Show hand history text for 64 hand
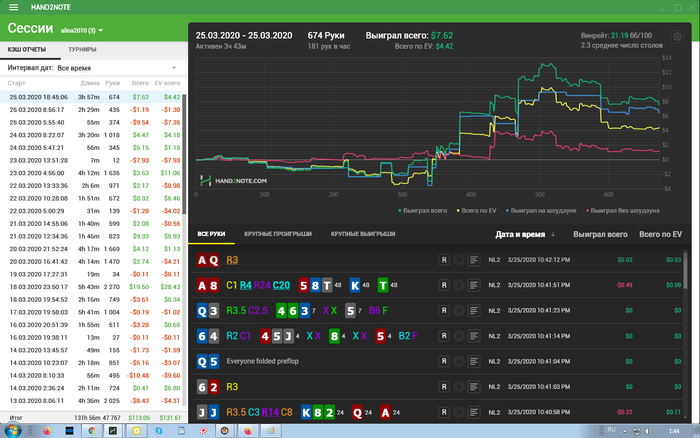Screen dimensions: 700x438 point(474,336)
